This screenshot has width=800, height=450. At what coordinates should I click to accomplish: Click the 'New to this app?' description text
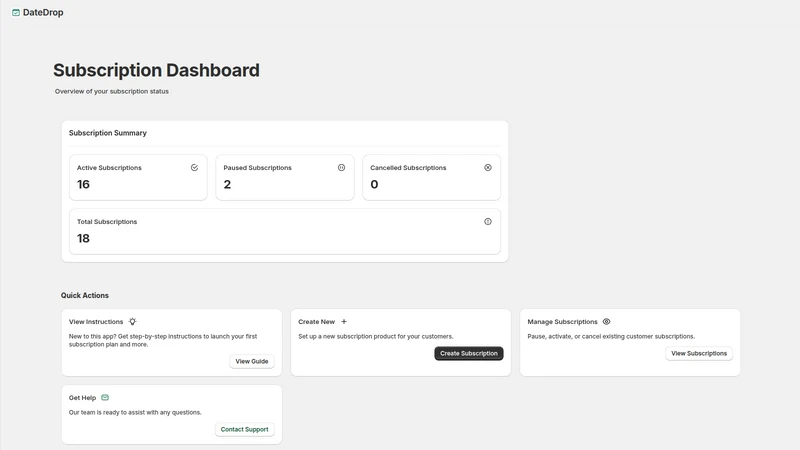pos(163,340)
